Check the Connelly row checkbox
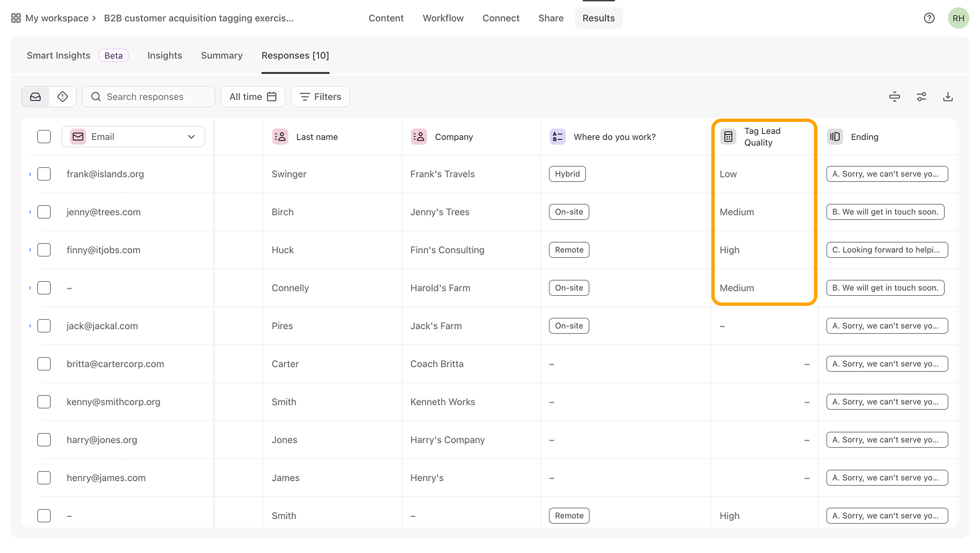The image size is (980, 553). click(x=44, y=288)
